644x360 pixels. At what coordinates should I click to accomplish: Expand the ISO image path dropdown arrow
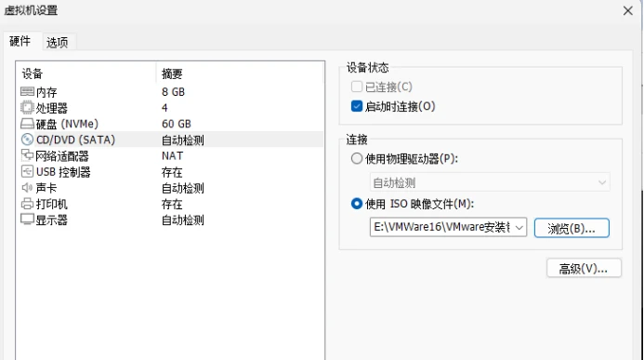pyautogui.click(x=519, y=228)
